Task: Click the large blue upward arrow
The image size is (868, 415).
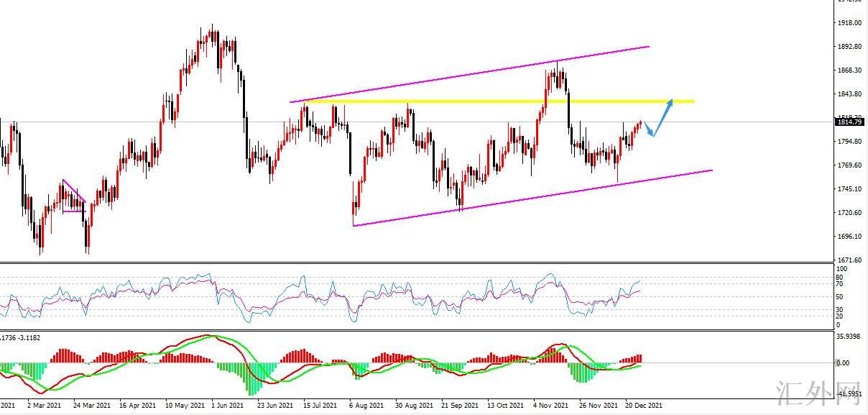Action: (x=664, y=117)
